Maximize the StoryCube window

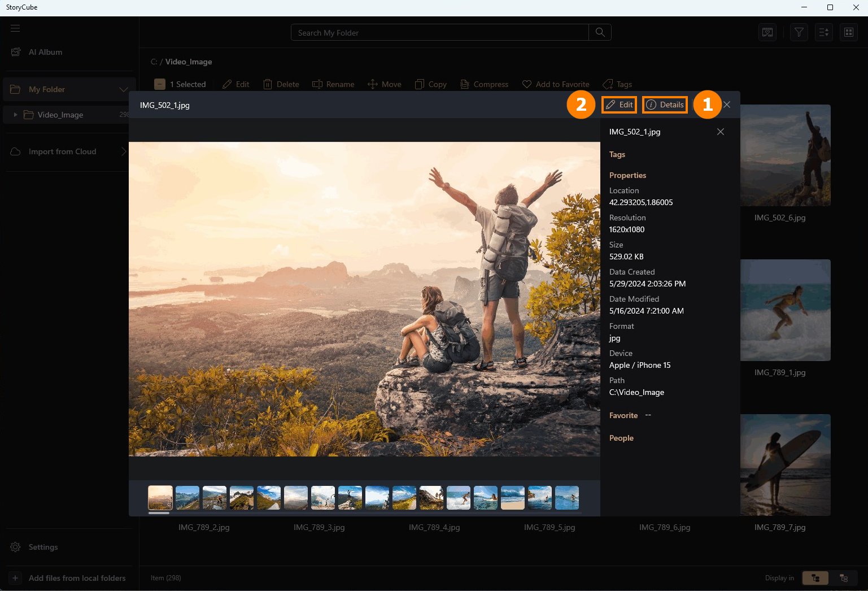tap(830, 7)
